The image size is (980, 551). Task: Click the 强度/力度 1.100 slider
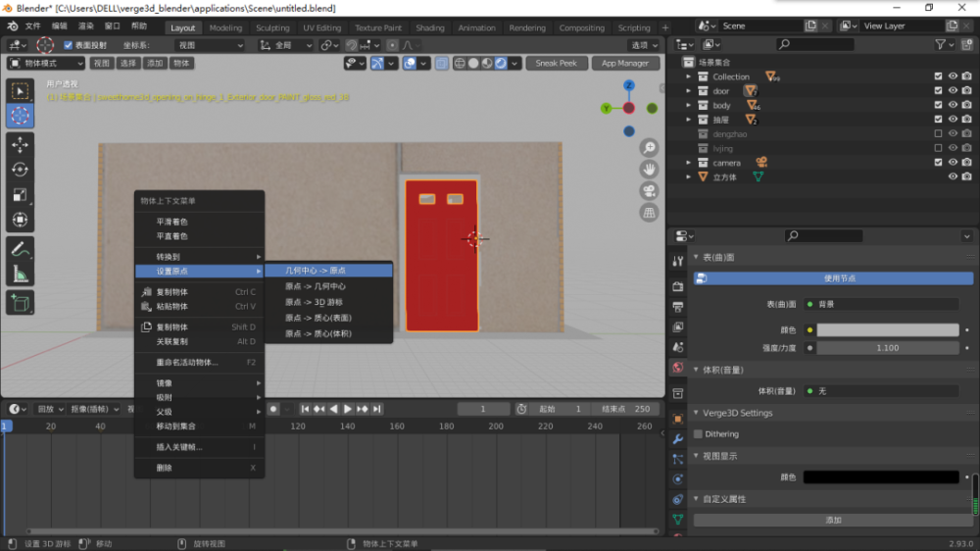[888, 348]
